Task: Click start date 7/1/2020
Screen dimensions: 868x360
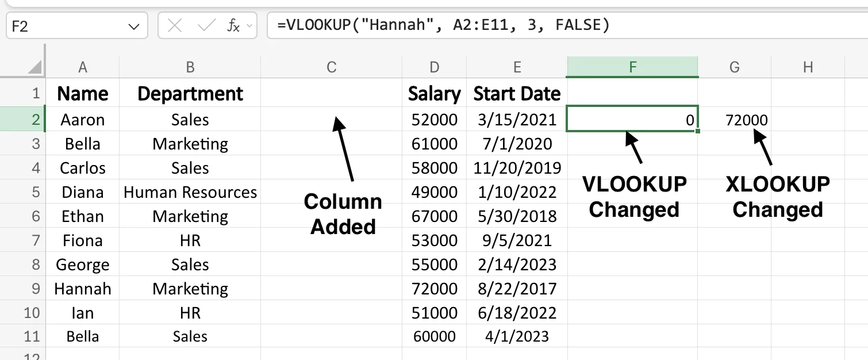Action: pos(517,144)
